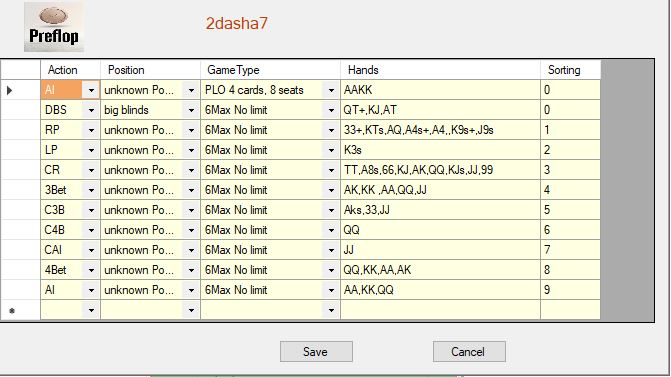Screen dimensions: 671x377
Task: Expand GameType dropdown in CAI row
Action: (331, 250)
